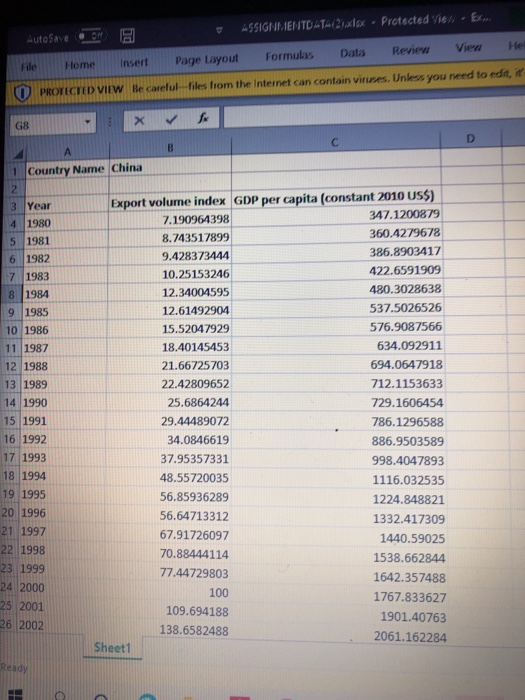Switch to the Insert tab
This screenshot has width=525, height=700.
(134, 62)
